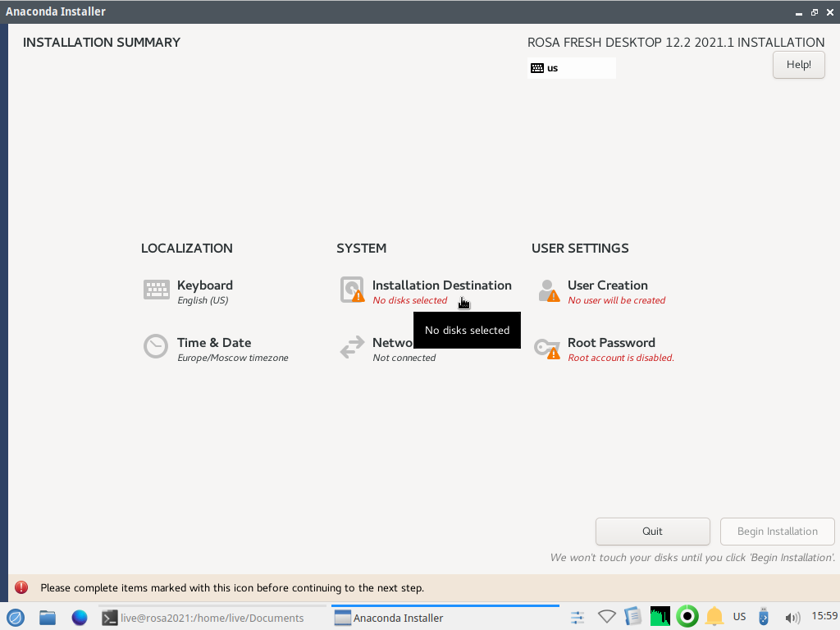Open Root Password key icon
The width and height of the screenshot is (840, 630).
[547, 348]
